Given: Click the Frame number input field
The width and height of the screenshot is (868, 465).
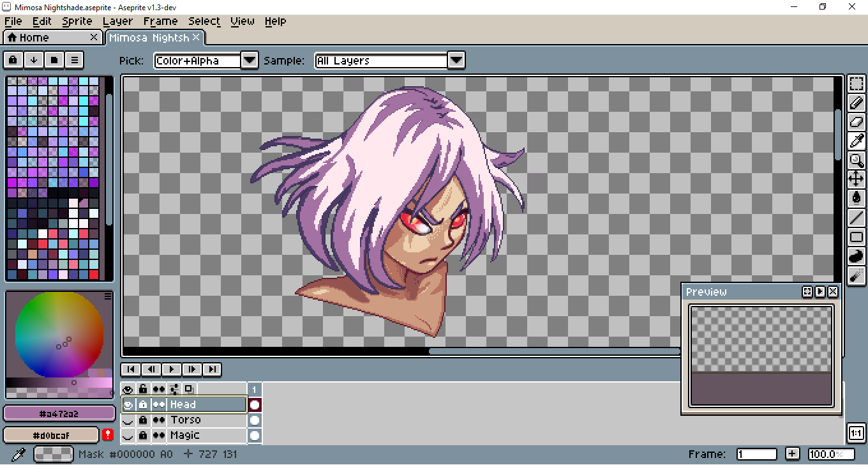Looking at the screenshot, I should click(x=756, y=454).
